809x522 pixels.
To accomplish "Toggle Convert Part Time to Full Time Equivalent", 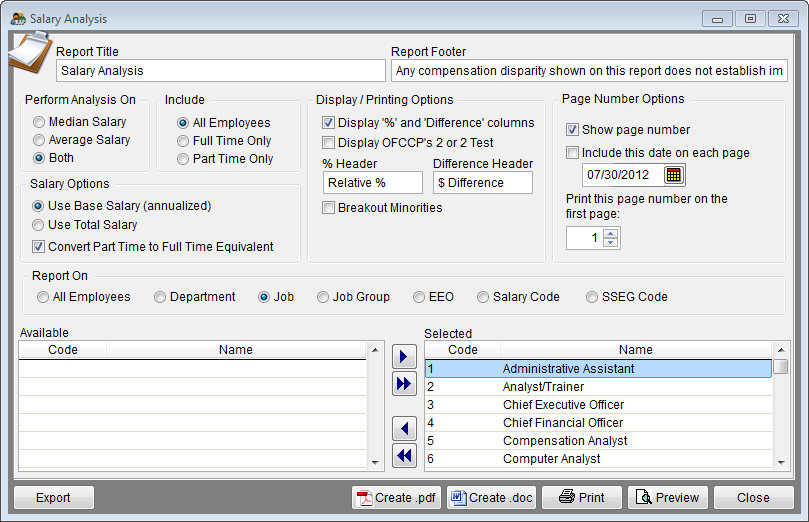I will 38,247.
